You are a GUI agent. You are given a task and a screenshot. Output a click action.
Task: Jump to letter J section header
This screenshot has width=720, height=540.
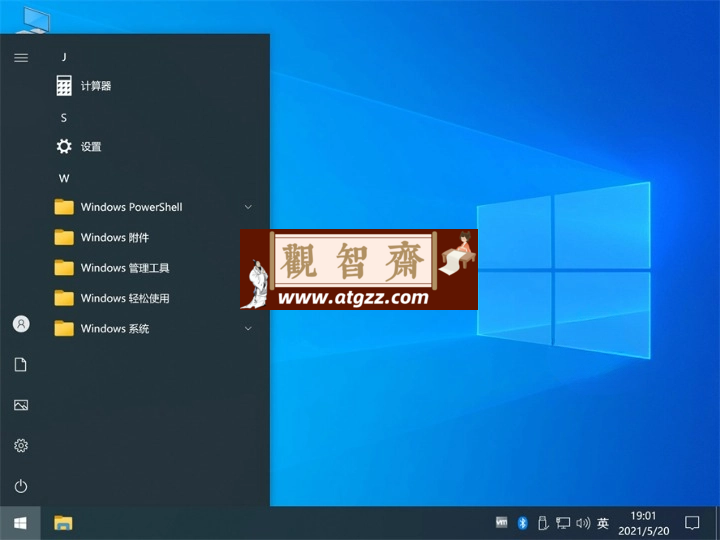click(64, 57)
